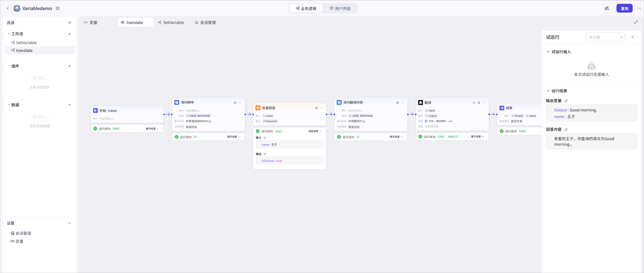Switch to the 业务逻辑 tab
644x273 pixels.
click(x=306, y=8)
